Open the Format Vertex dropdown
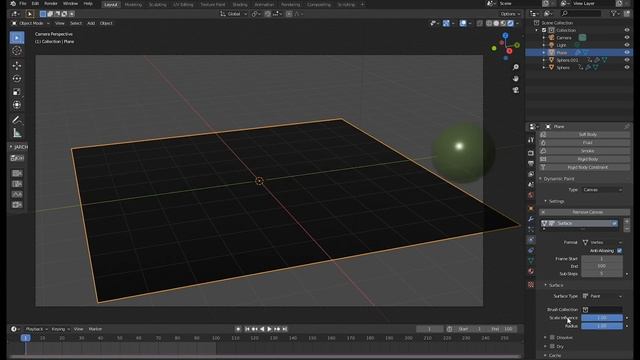The image size is (640, 360). tap(602, 242)
